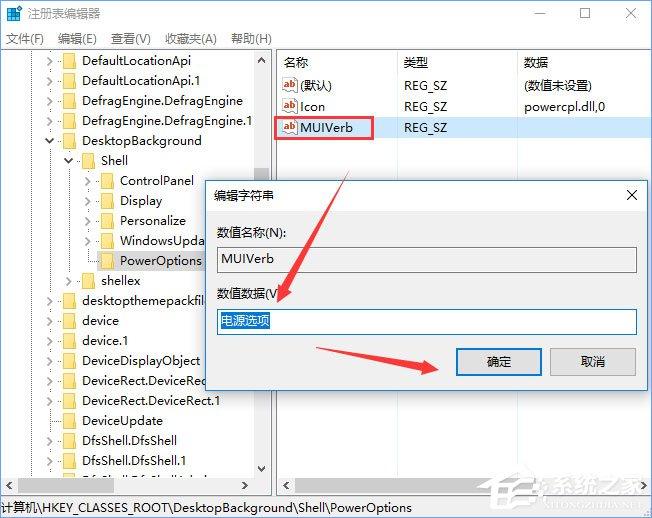Click the DeviceUpdate folder icon
Screen dimensions: 652x518
coord(69,421)
